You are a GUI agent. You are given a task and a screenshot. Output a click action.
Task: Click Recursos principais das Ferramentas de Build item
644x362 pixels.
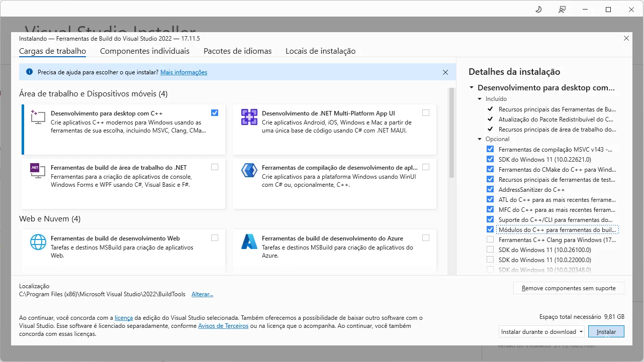point(557,109)
